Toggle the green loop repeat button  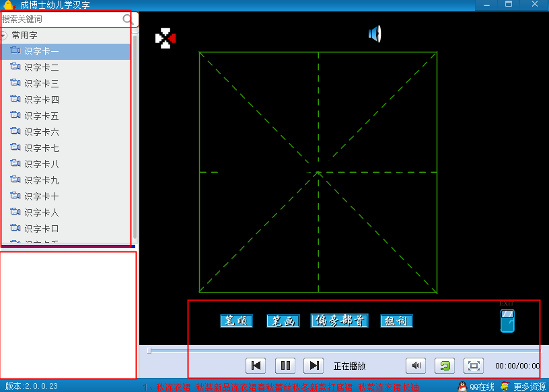click(x=445, y=366)
